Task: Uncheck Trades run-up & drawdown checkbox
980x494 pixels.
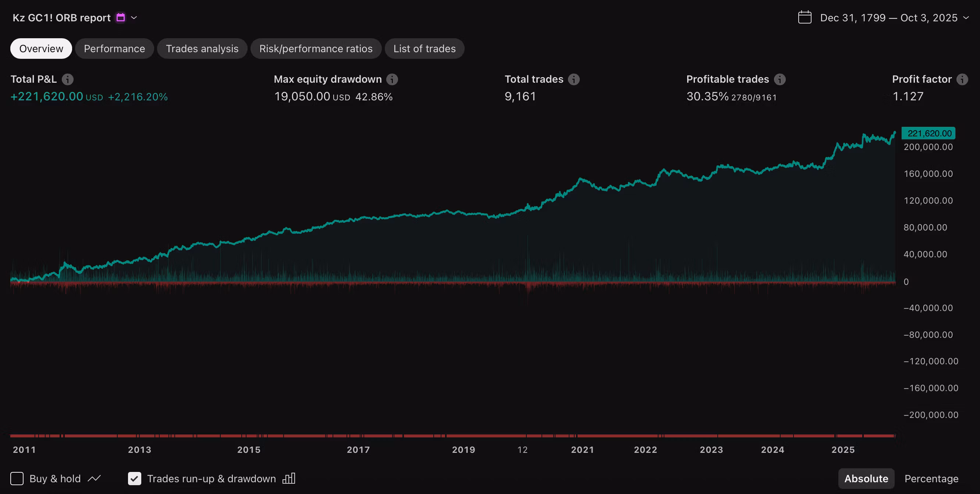Action: click(134, 479)
